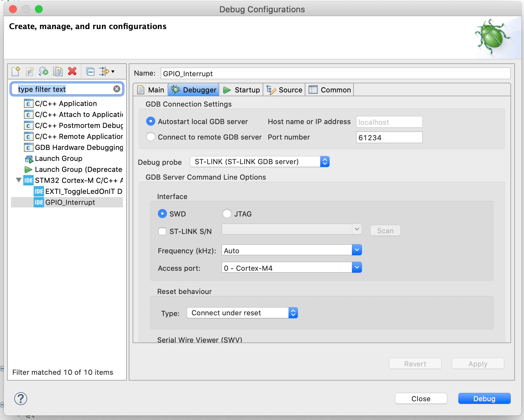Screen dimensions: 524x420
Task: Collapse the STM32 Cortex-M tree node
Action: point(19,180)
